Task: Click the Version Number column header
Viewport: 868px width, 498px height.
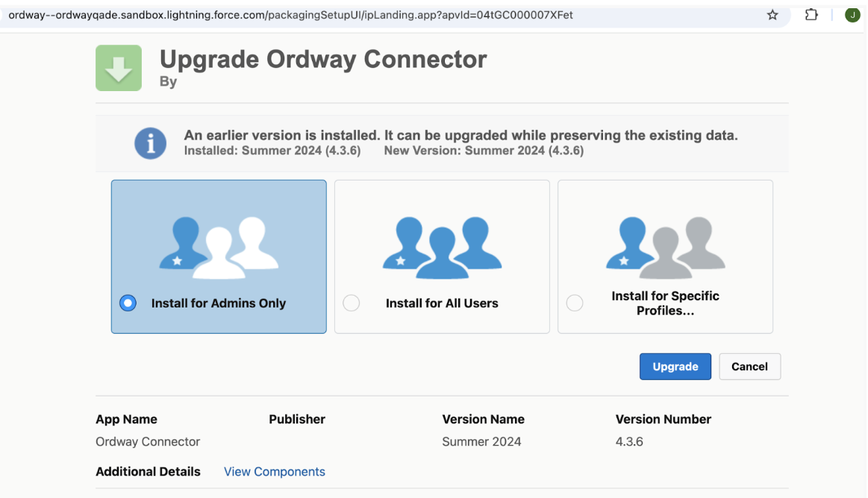Action: [x=664, y=420]
